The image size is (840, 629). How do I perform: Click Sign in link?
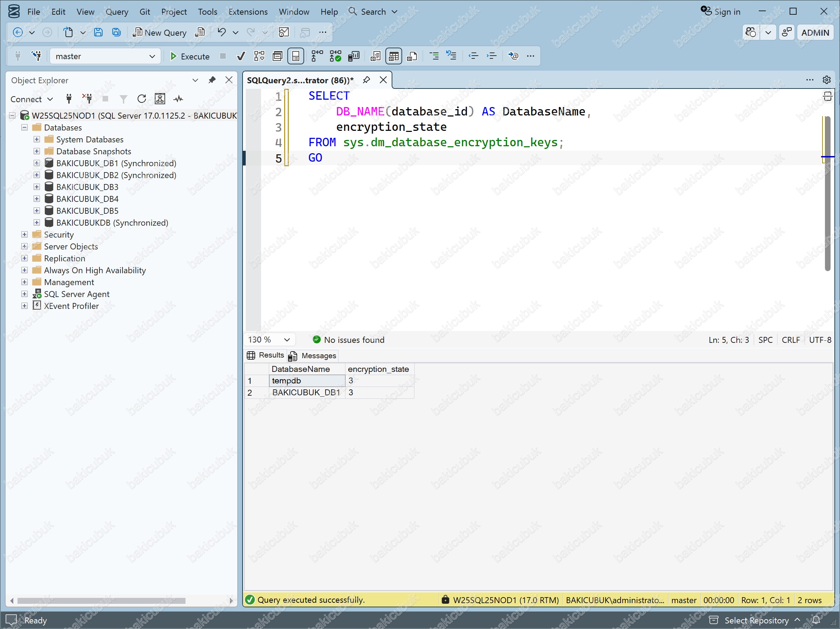pyautogui.click(x=721, y=12)
